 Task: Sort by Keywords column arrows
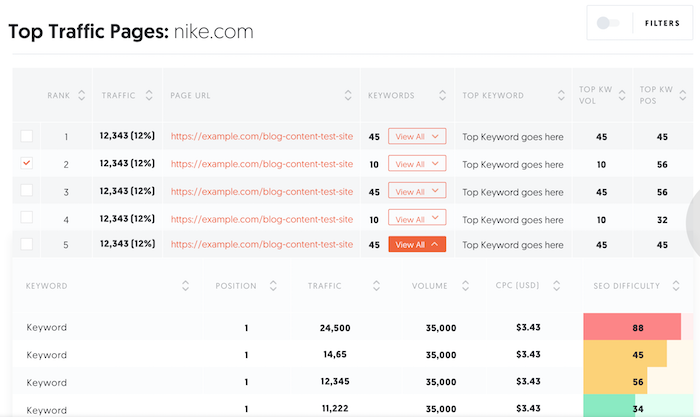(442, 95)
